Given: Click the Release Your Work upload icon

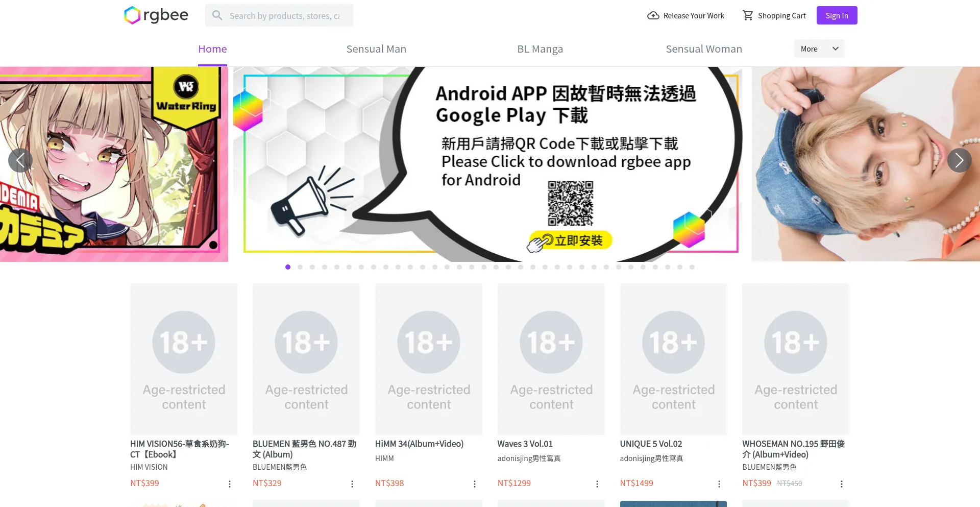Looking at the screenshot, I should pyautogui.click(x=653, y=15).
